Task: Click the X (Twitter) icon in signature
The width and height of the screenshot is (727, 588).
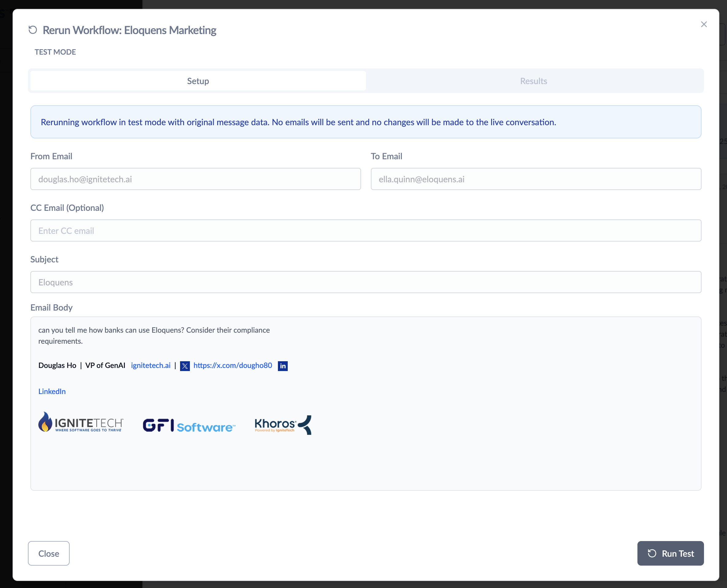Action: pyautogui.click(x=185, y=366)
